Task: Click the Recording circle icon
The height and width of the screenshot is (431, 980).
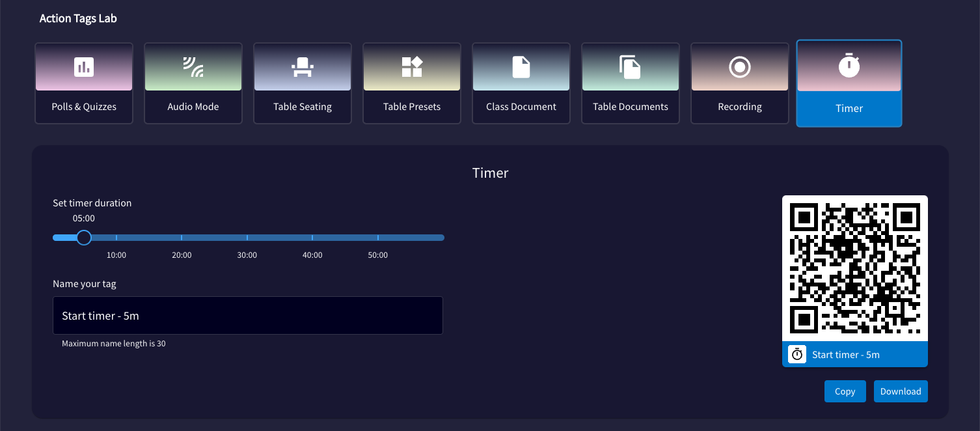Action: pos(740,67)
